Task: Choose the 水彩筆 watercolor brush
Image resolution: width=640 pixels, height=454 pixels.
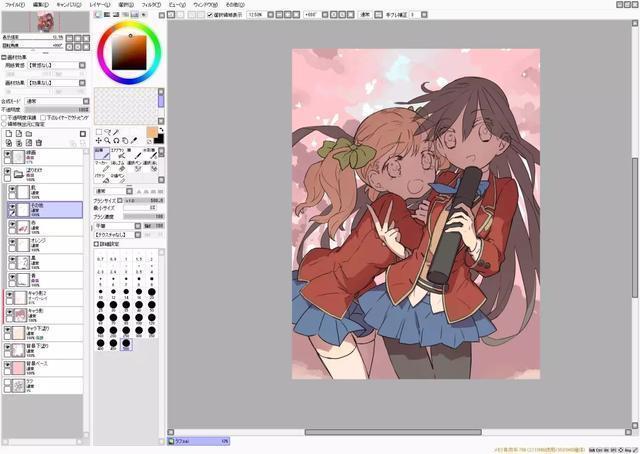Action: point(149,154)
